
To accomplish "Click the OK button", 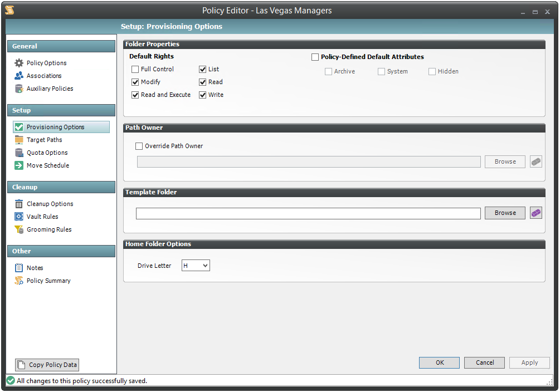I will 439,362.
